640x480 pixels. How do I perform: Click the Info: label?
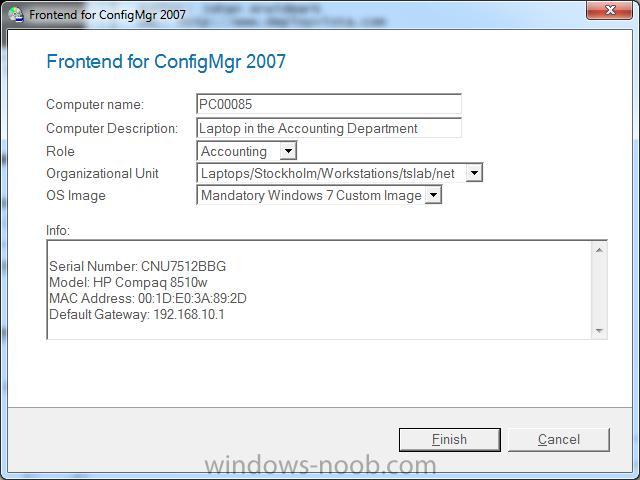[58, 230]
